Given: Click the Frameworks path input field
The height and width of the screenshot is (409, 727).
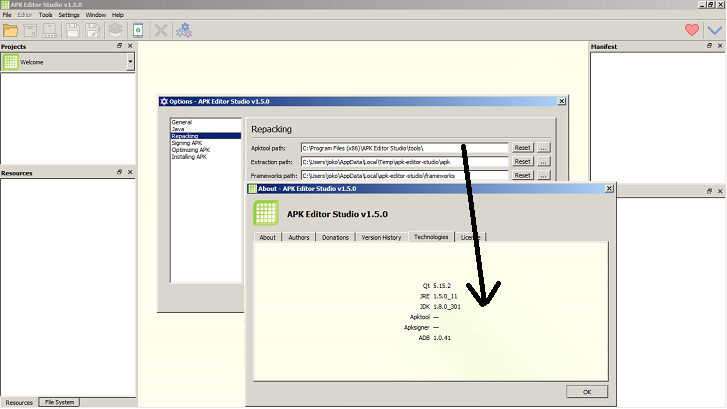Looking at the screenshot, I should [x=405, y=176].
